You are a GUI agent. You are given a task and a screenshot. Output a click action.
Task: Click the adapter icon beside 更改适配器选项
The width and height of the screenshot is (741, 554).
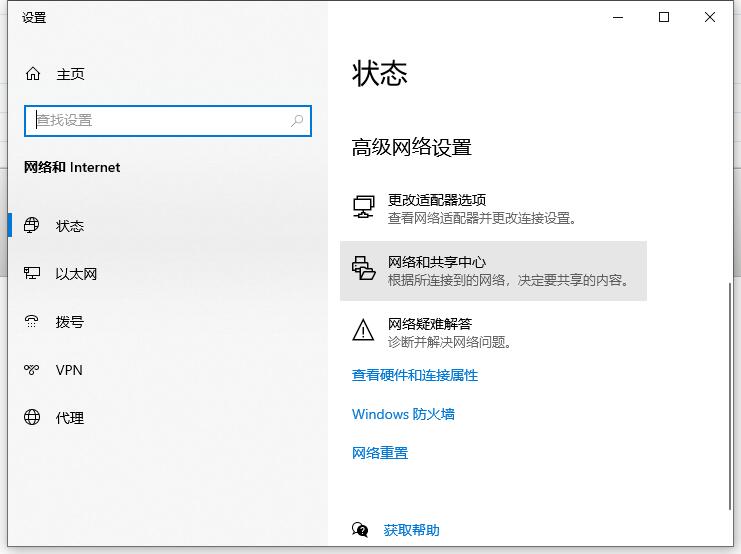point(363,208)
